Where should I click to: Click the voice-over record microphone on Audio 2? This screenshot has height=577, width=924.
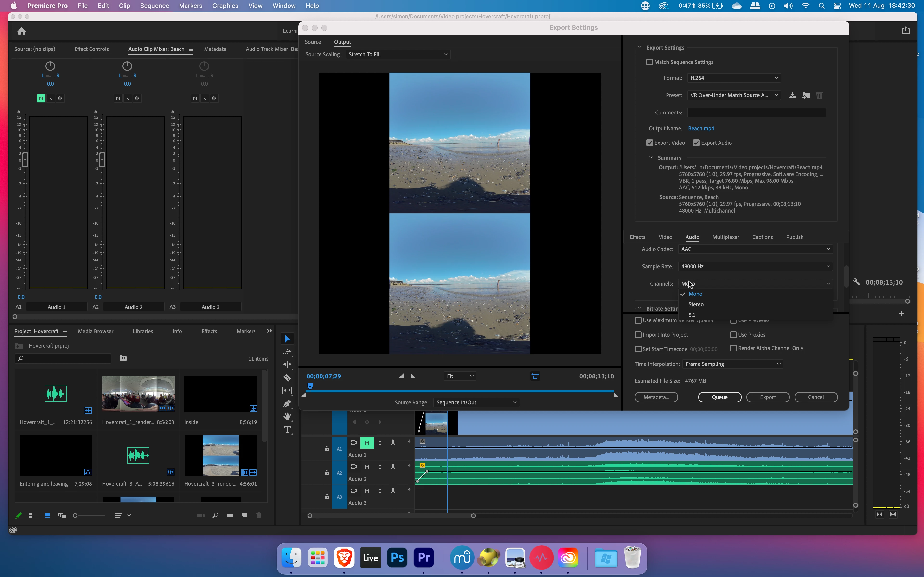pyautogui.click(x=392, y=467)
